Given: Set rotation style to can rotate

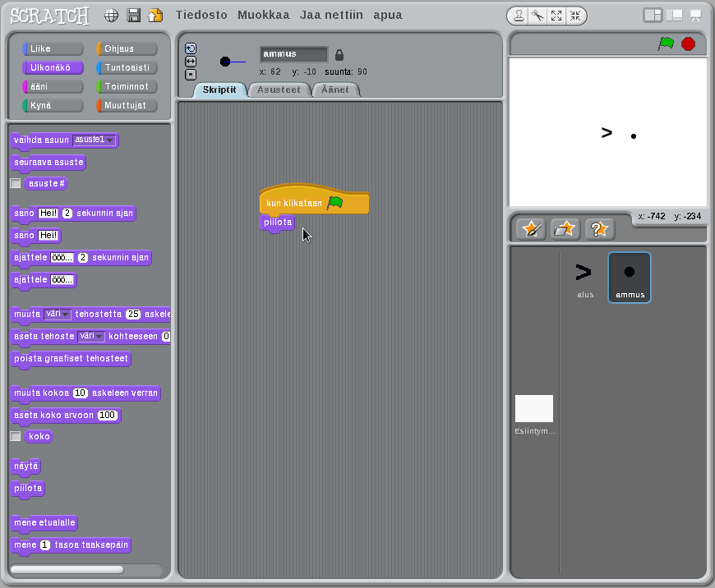Looking at the screenshot, I should 191,48.
